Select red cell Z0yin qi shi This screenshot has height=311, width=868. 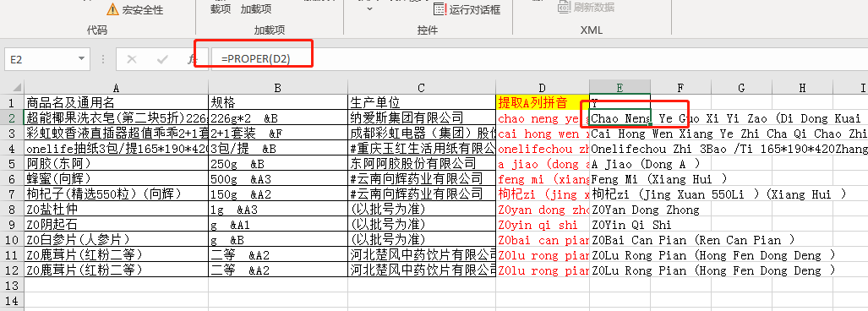pyautogui.click(x=543, y=225)
